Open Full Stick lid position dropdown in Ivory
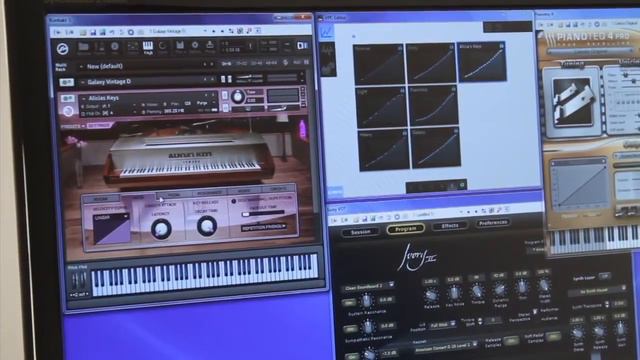This screenshot has width=640, height=360. tap(442, 325)
